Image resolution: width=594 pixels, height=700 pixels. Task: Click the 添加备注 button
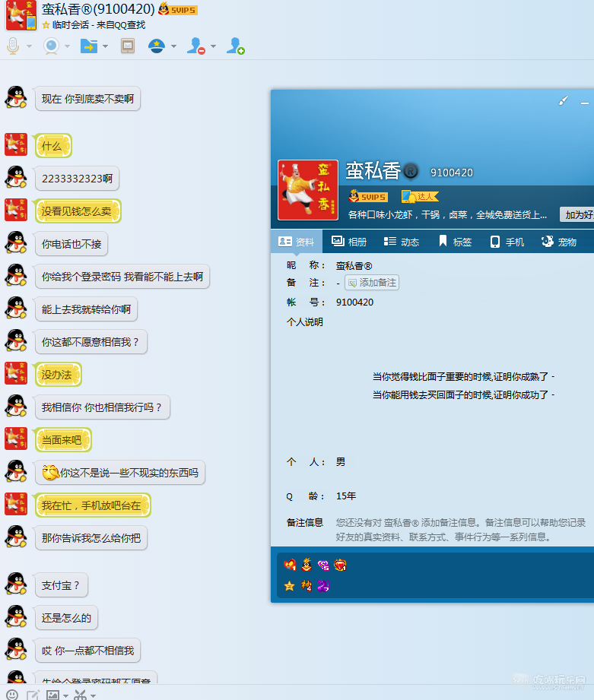tap(372, 283)
